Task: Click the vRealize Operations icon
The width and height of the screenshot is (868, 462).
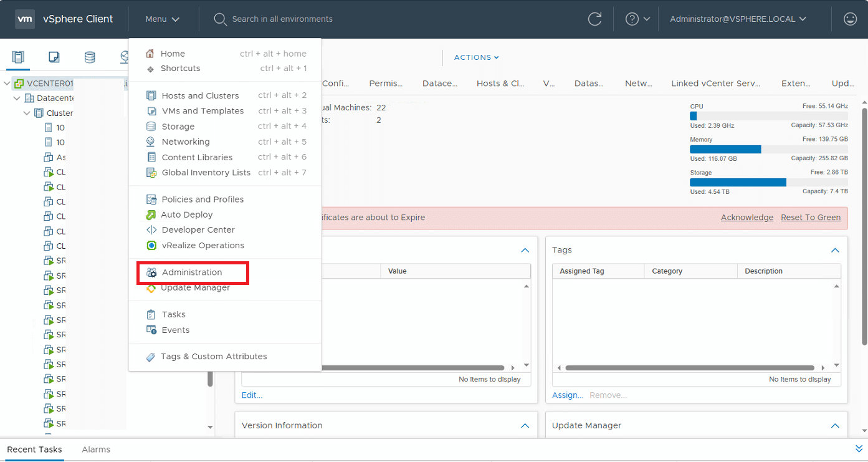Action: tap(151, 246)
